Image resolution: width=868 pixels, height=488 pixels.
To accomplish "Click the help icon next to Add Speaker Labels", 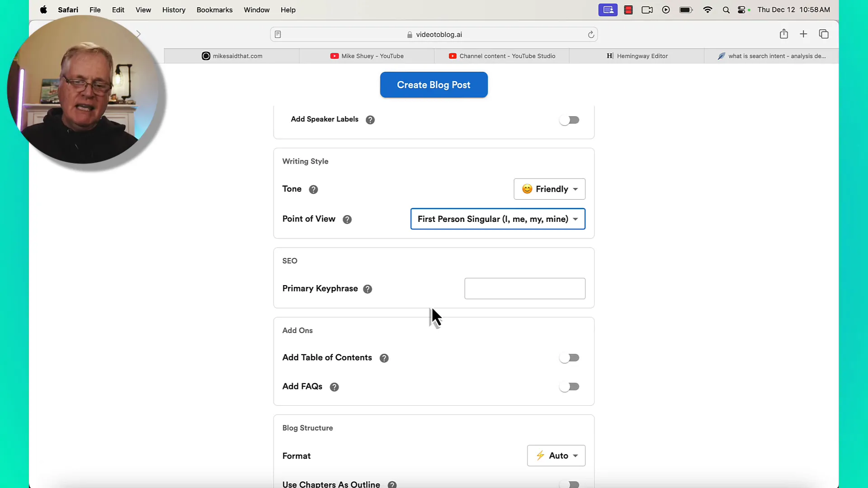I will pyautogui.click(x=370, y=120).
